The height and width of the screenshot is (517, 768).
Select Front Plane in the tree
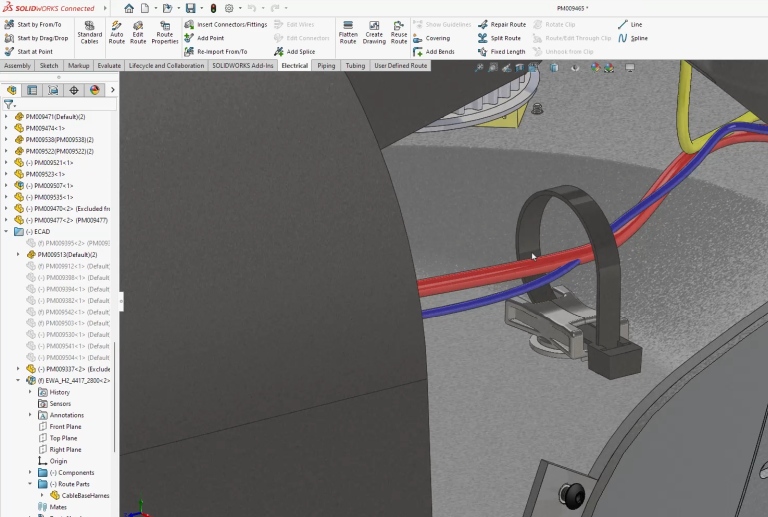65,427
